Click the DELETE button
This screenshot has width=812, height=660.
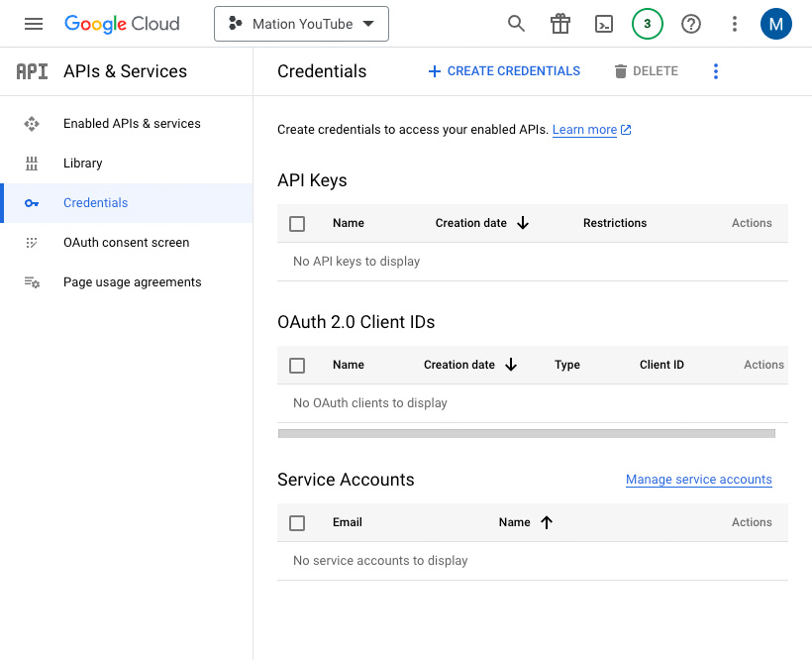[x=647, y=71]
